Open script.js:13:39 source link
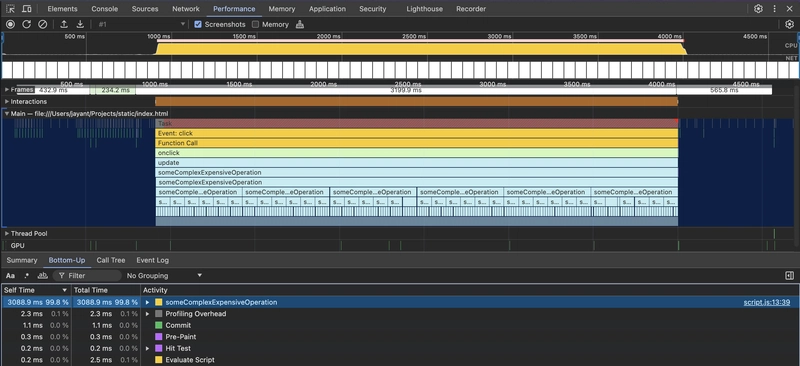800x366 pixels. 766,302
